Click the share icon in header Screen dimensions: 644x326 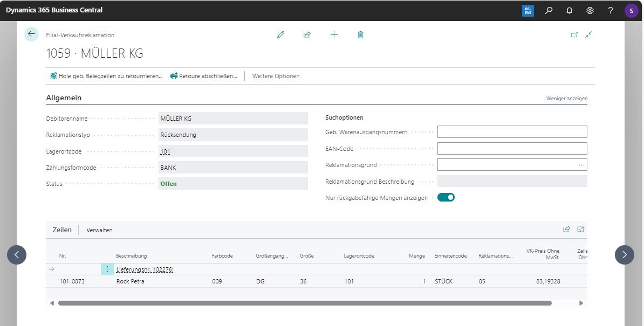coord(307,34)
